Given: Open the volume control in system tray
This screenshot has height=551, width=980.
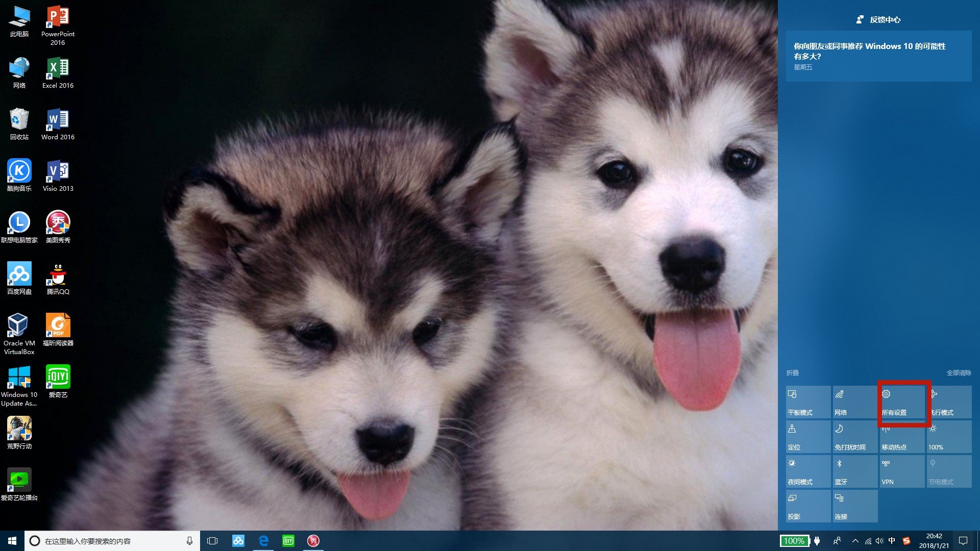Looking at the screenshot, I should tap(879, 541).
